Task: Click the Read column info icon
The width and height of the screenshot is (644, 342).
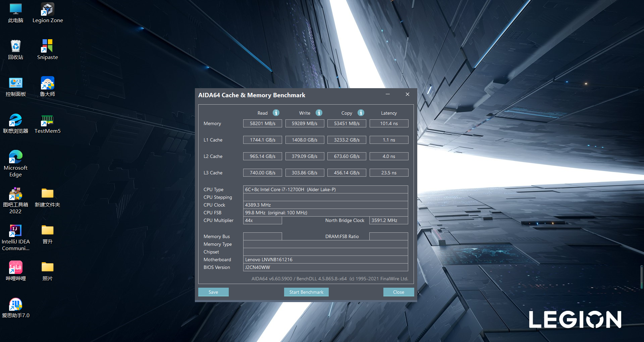Action: point(276,113)
